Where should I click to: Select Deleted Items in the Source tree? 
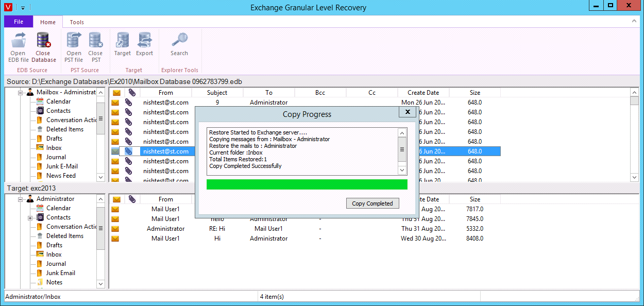65,129
